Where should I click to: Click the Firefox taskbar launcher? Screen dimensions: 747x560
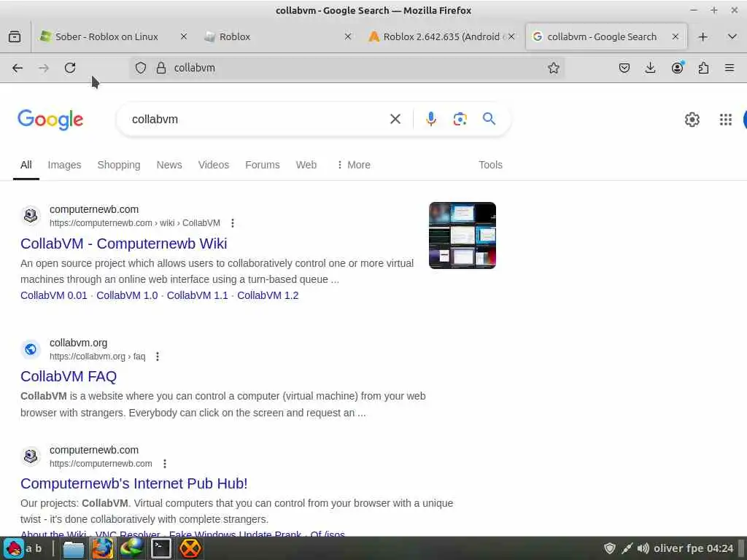102,548
